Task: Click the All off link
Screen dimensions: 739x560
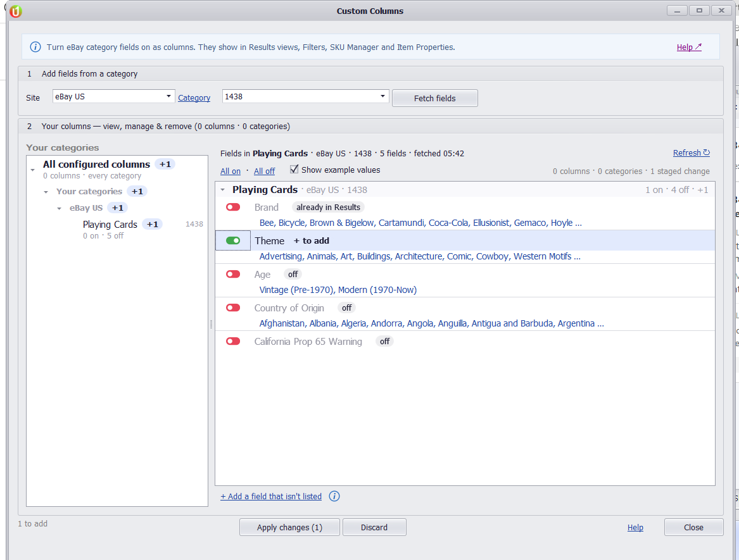Action: (265, 171)
